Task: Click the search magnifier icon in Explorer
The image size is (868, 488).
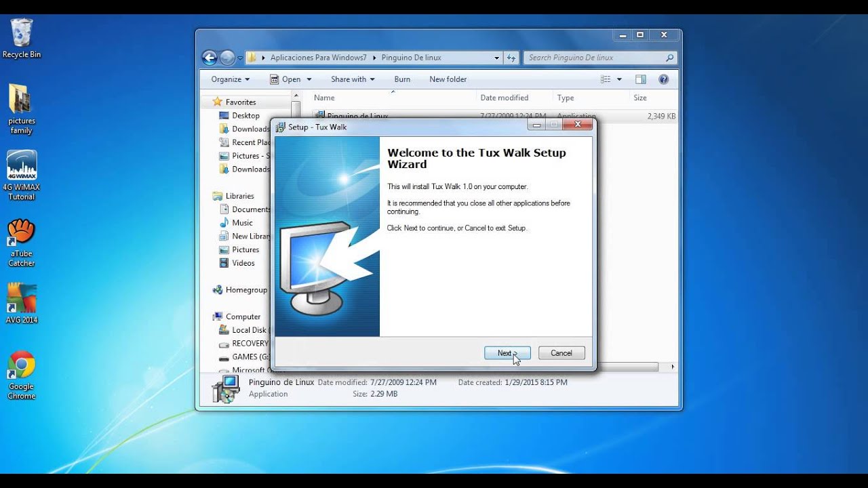Action: pyautogui.click(x=670, y=58)
